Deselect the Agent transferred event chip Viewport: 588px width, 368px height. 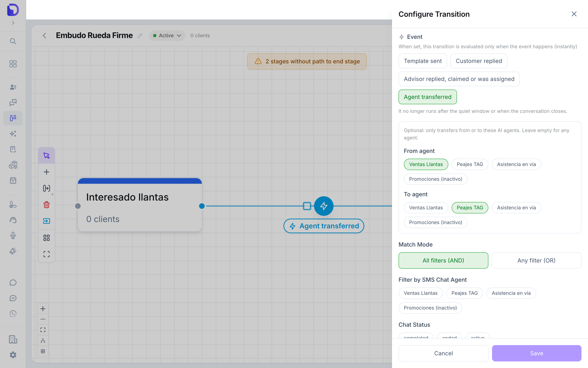click(427, 97)
